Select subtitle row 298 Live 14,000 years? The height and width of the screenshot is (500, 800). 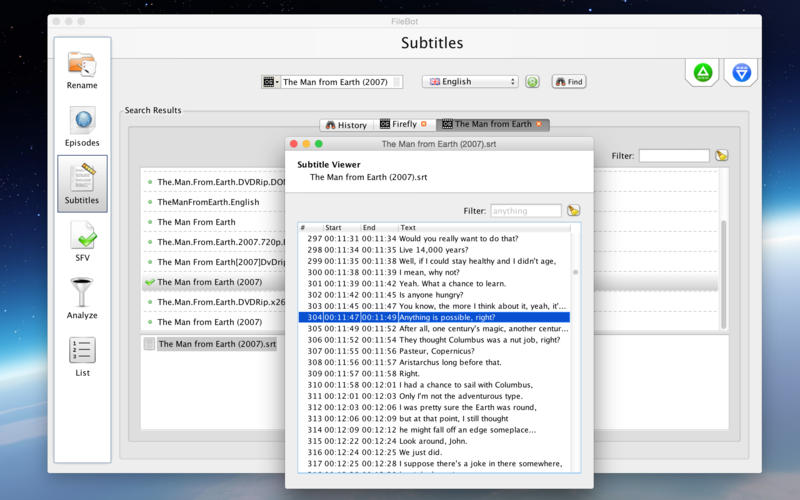[434, 249]
